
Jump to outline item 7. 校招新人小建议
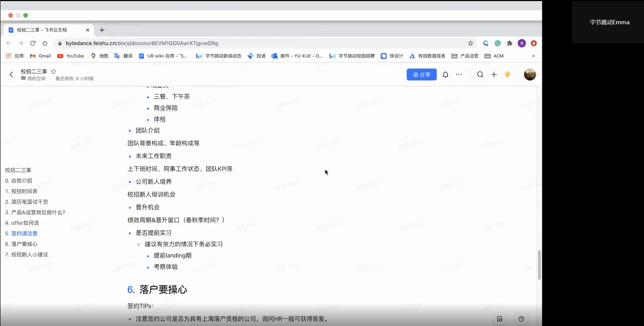(26, 254)
